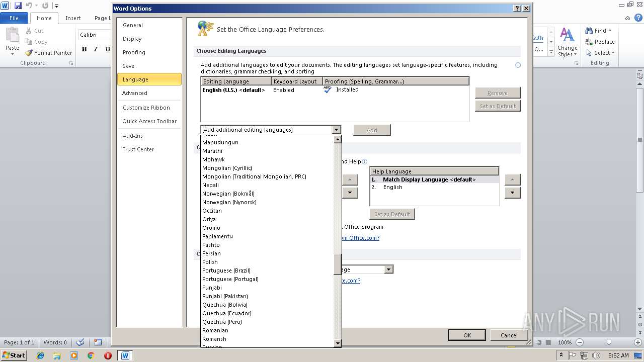Click the Replace icon in Editing group
This screenshot has height=362, width=644.
[589, 42]
